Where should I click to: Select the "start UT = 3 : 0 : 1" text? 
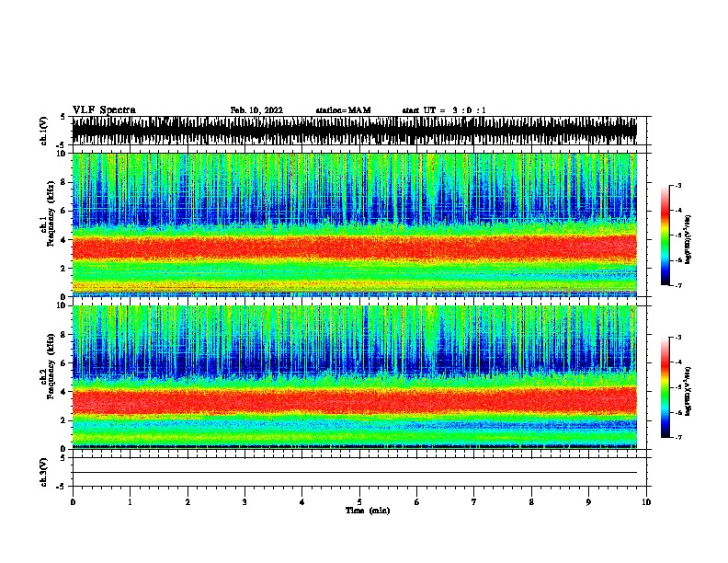click(x=444, y=110)
